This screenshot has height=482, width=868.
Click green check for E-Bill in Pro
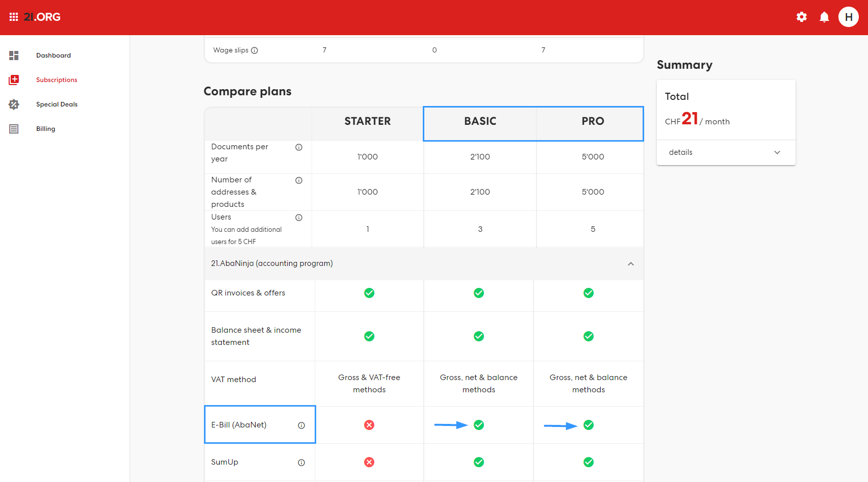click(589, 425)
